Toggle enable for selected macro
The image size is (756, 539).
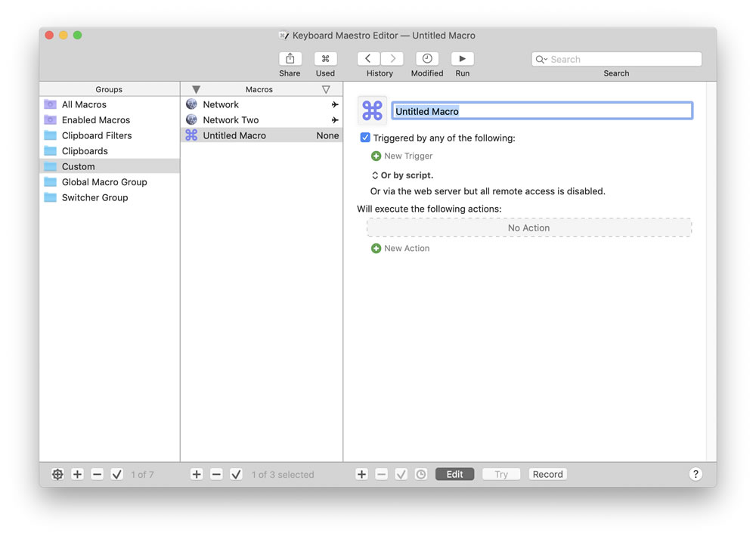click(x=236, y=475)
